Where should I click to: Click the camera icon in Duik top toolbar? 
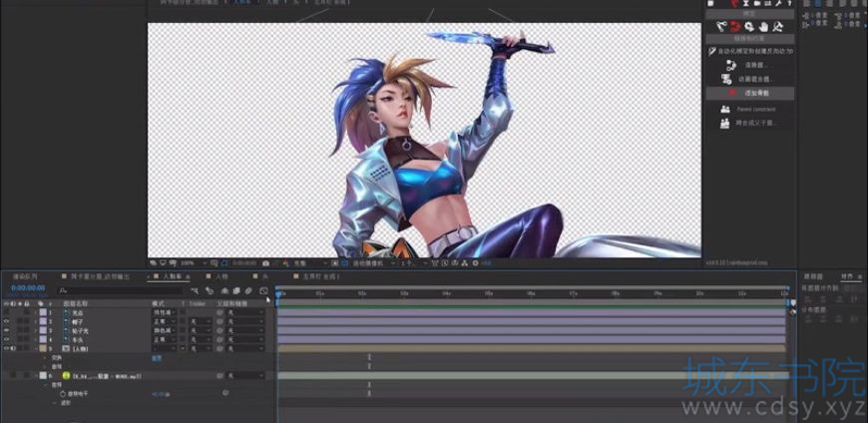pos(756,3)
